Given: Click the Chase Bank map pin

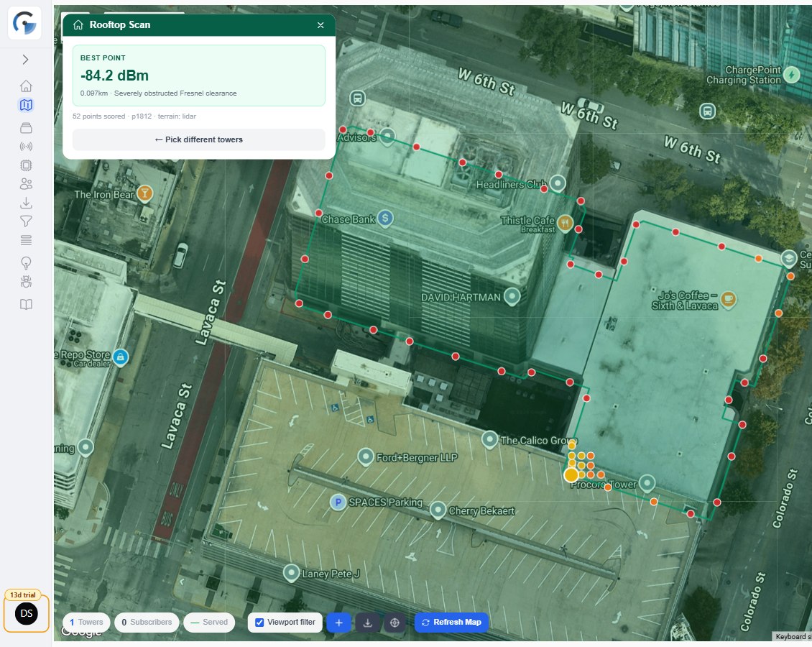Looking at the screenshot, I should coord(384,218).
